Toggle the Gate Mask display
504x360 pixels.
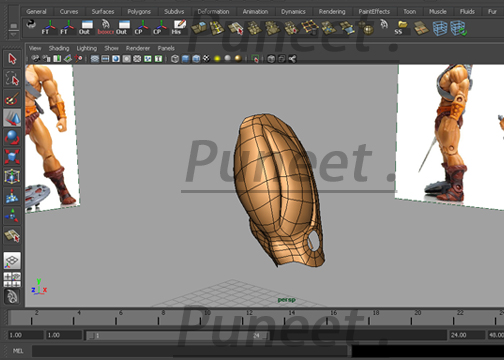pyautogui.click(x=127, y=59)
